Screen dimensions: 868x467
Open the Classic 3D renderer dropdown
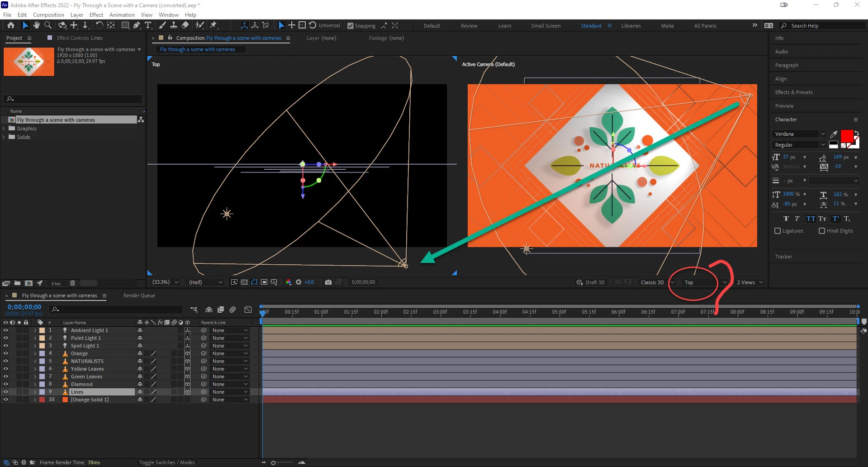coord(657,282)
